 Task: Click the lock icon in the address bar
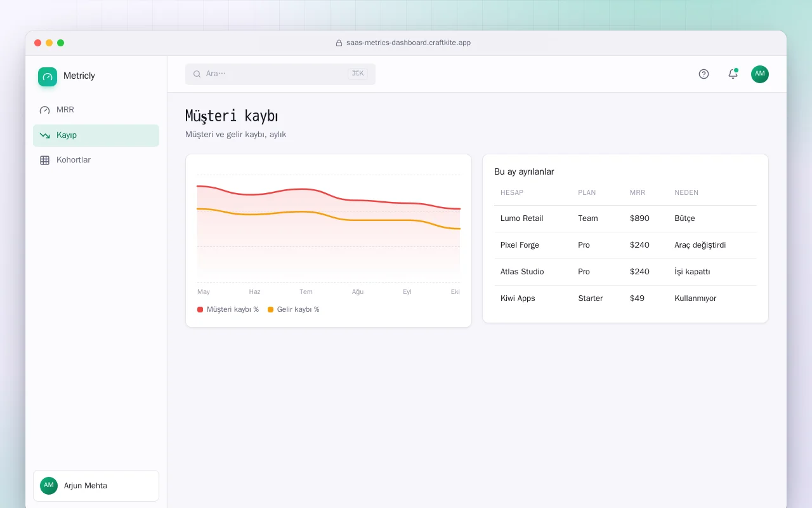tap(339, 43)
